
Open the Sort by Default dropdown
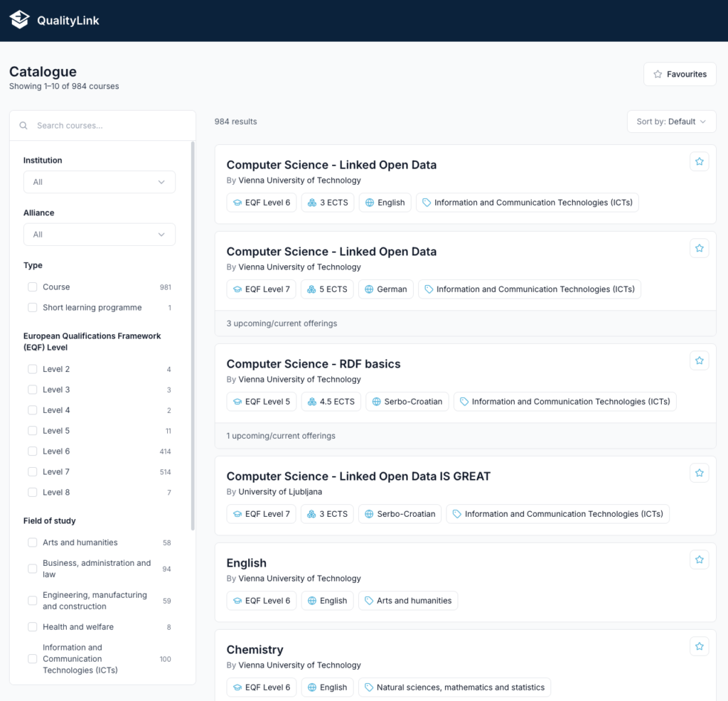pyautogui.click(x=671, y=122)
